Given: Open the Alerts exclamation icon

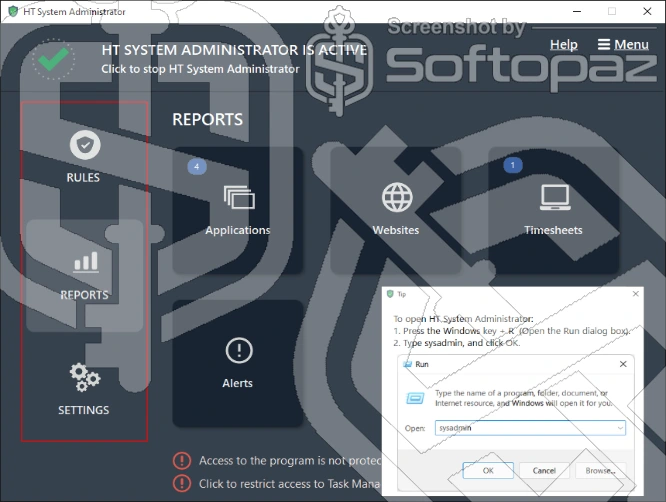Looking at the screenshot, I should pyautogui.click(x=239, y=350).
